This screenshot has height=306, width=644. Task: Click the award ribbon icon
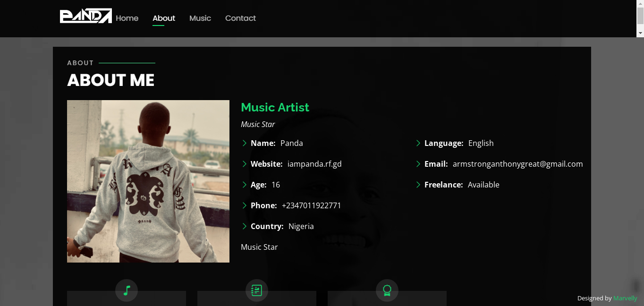(387, 290)
